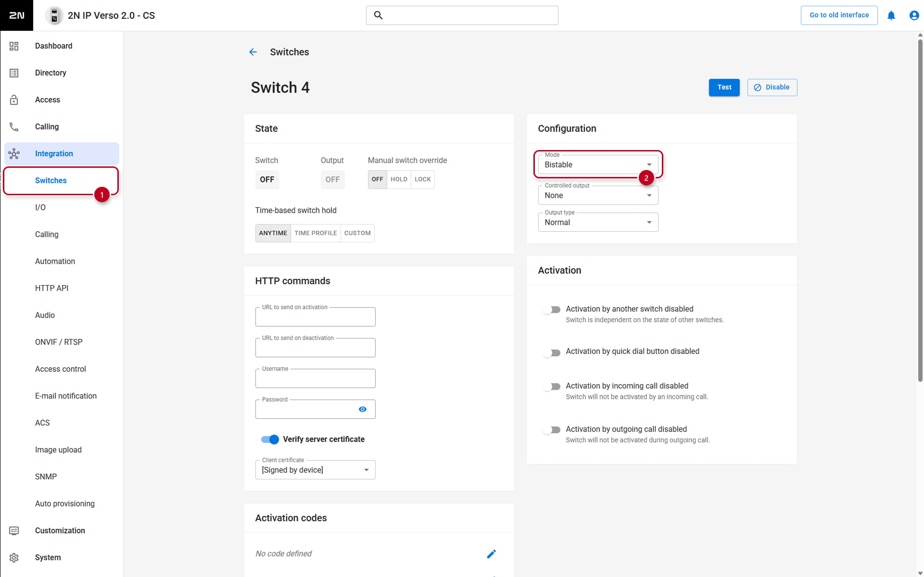Click Go to old interface button
The image size is (924, 577).
839,15
